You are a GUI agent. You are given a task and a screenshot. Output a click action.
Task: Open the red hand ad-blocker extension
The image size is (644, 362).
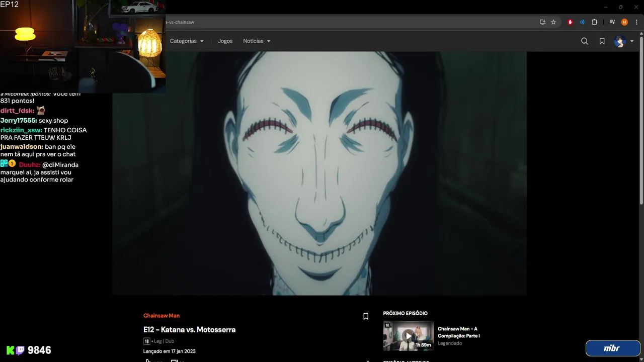570,22
